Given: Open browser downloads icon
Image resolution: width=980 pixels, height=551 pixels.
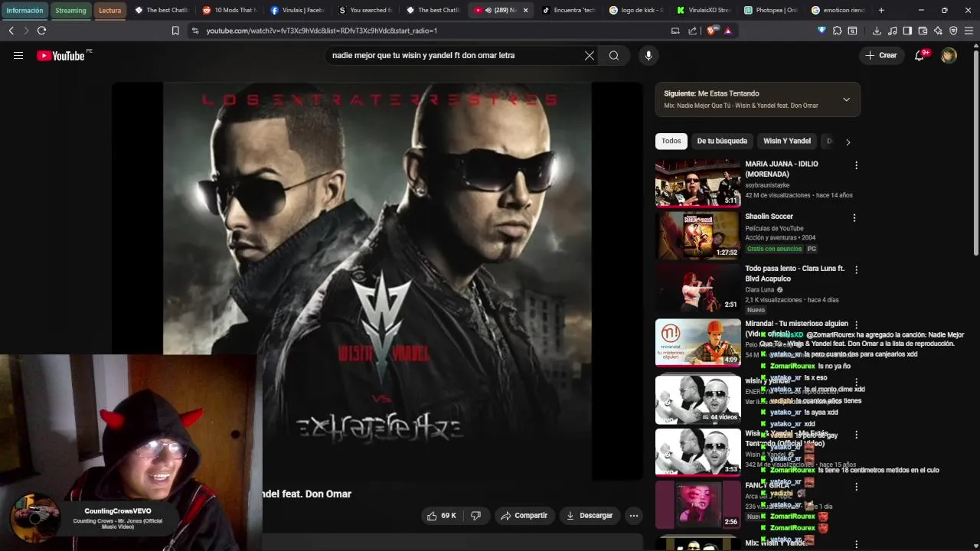Looking at the screenshot, I should (x=877, y=31).
